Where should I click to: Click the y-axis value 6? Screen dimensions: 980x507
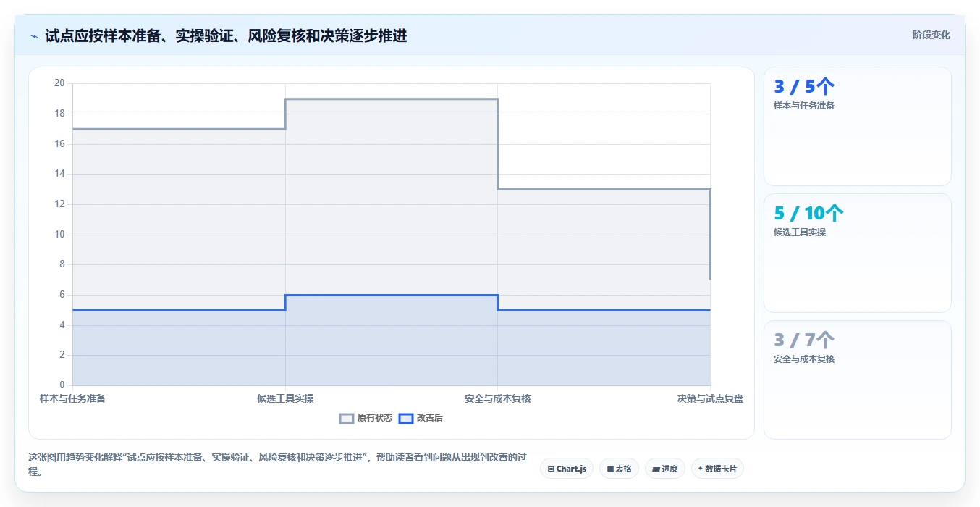62,295
